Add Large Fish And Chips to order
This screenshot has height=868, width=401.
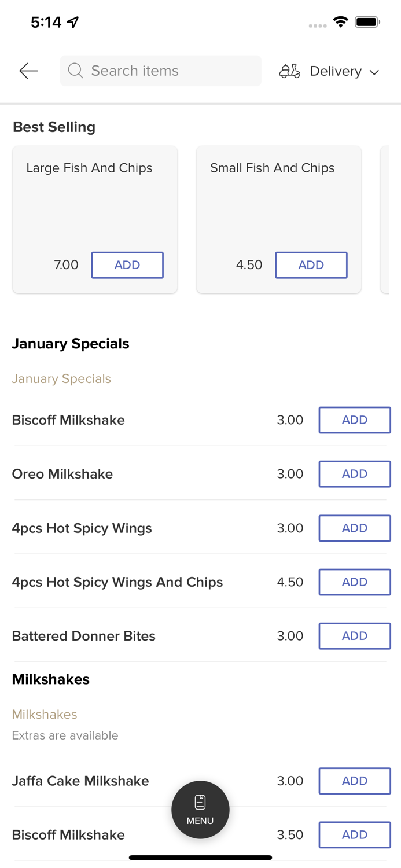[127, 265]
